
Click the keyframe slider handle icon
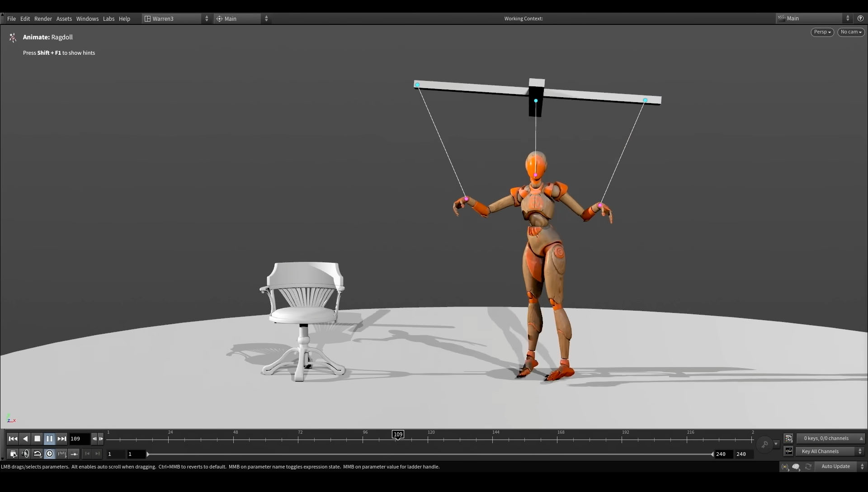(x=74, y=454)
